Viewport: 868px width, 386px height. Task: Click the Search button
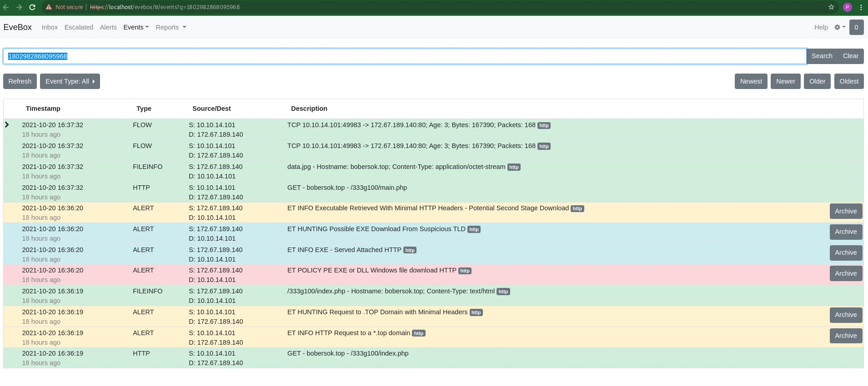click(822, 56)
